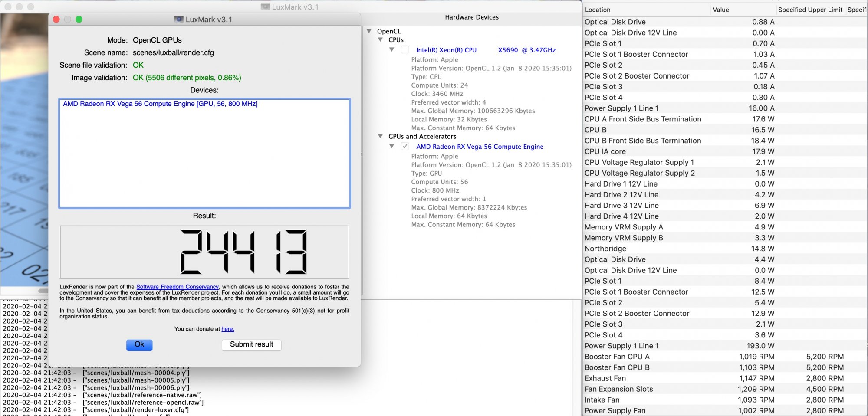Select the Intake Fan row
This screenshot has width=868, height=416.
(724, 400)
